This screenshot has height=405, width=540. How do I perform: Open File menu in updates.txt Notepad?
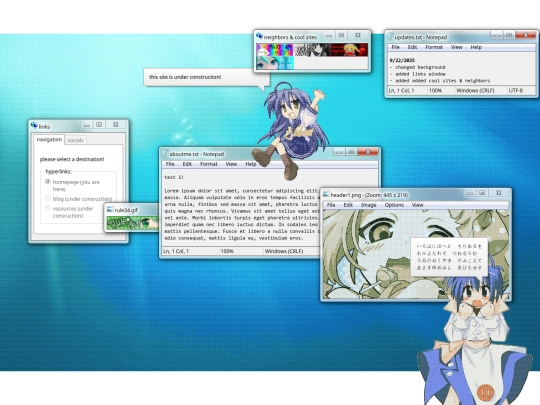[396, 47]
